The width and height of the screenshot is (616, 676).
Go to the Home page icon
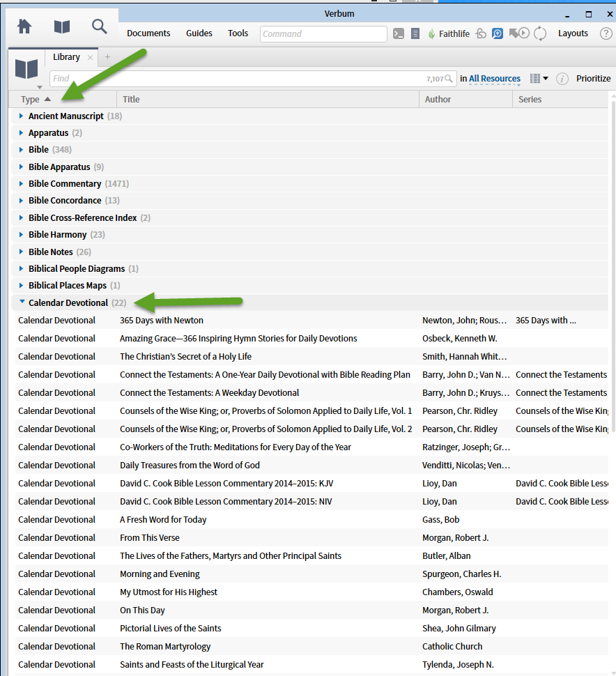coord(24,26)
